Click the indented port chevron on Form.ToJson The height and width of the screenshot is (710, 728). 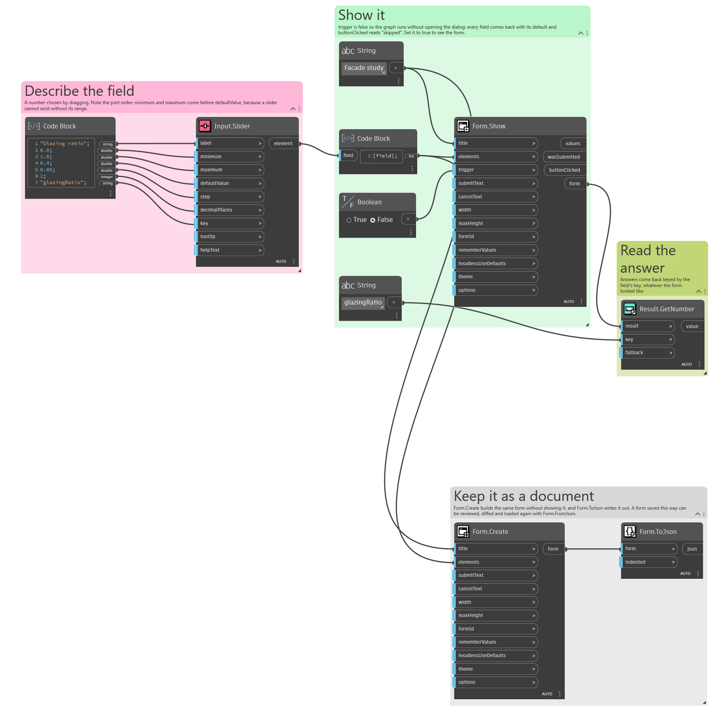click(x=673, y=562)
